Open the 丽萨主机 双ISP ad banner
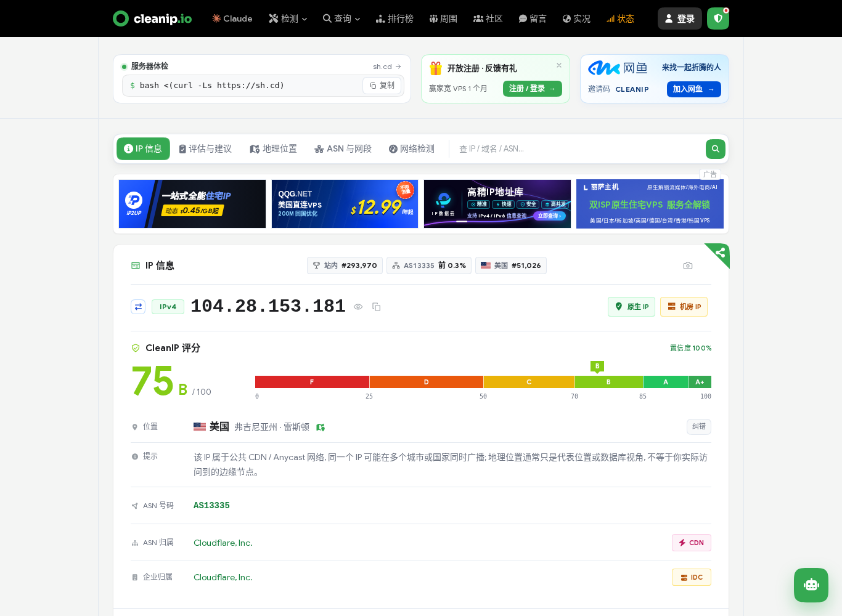The width and height of the screenshot is (842, 616). (x=650, y=204)
